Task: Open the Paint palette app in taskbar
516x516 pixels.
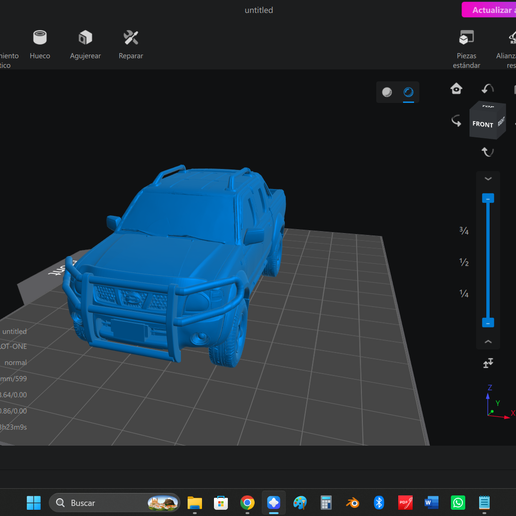Action: [x=300, y=503]
